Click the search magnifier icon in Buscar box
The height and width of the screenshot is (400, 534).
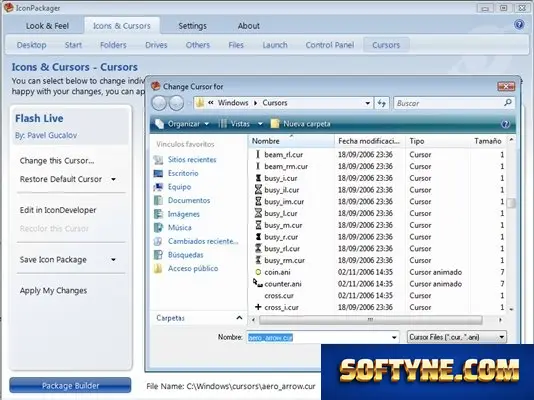(508, 102)
